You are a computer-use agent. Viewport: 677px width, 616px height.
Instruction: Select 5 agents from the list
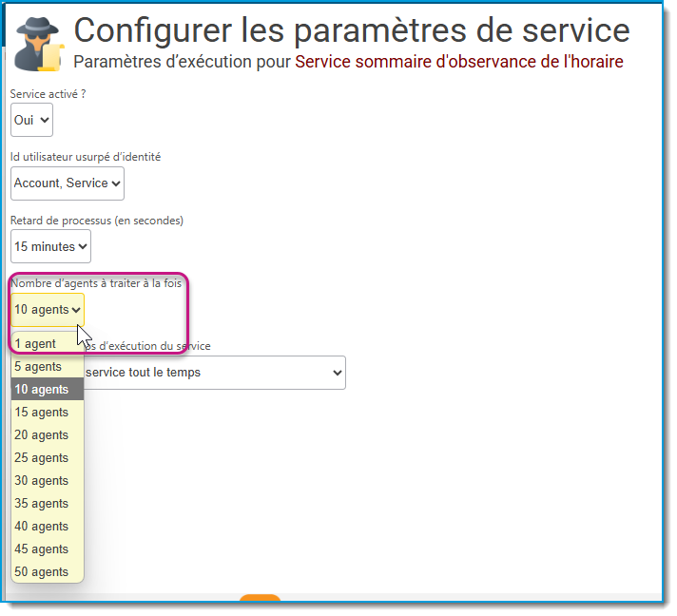(48, 367)
